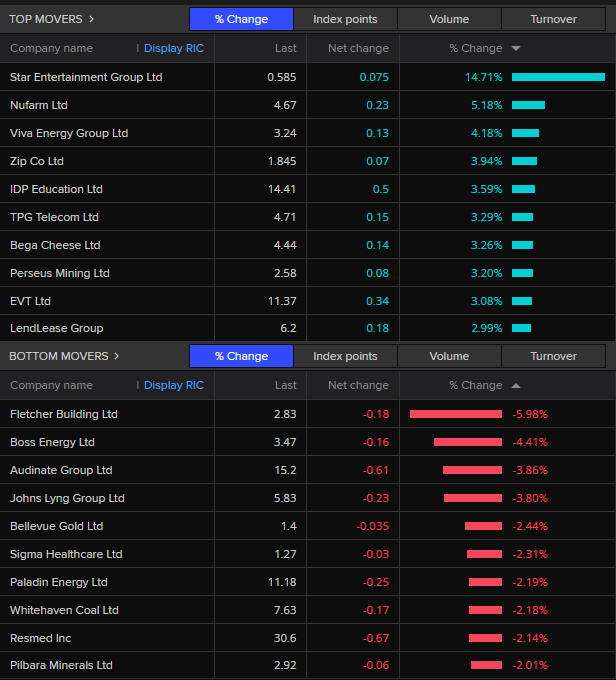
Task: Expand the BOTTOM MOVERS chevron arrow
Action: tap(116, 356)
